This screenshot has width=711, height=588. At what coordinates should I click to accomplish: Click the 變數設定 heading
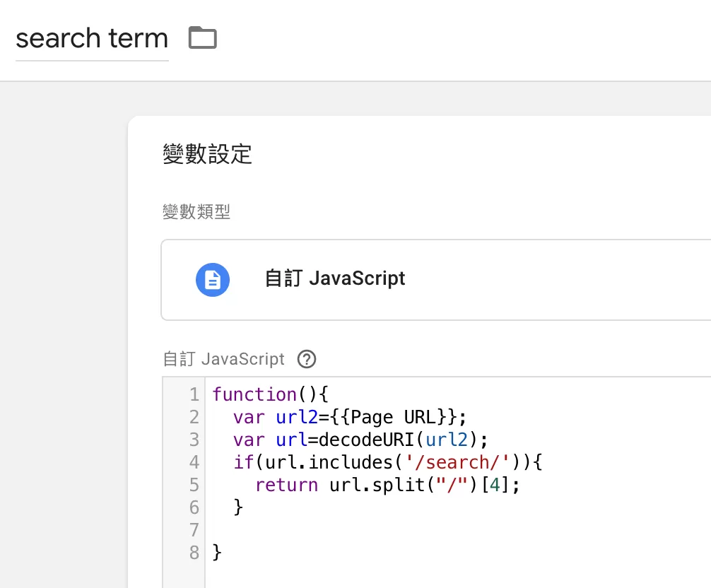point(207,153)
